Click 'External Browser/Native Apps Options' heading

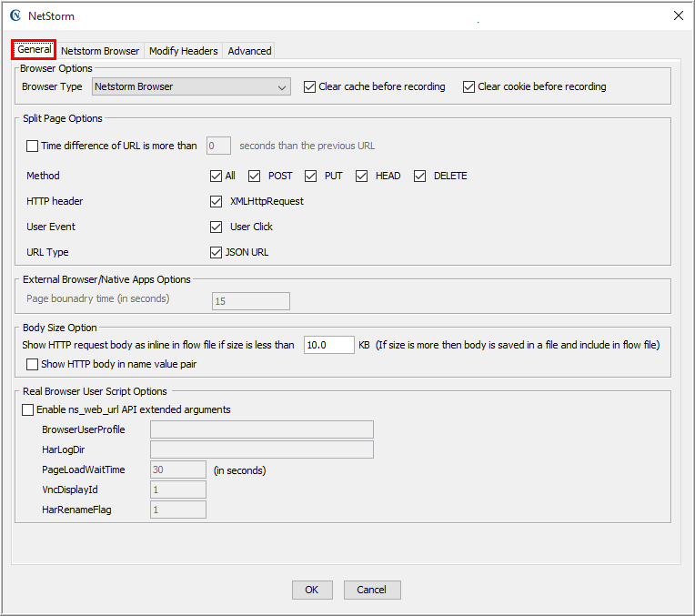(x=106, y=279)
